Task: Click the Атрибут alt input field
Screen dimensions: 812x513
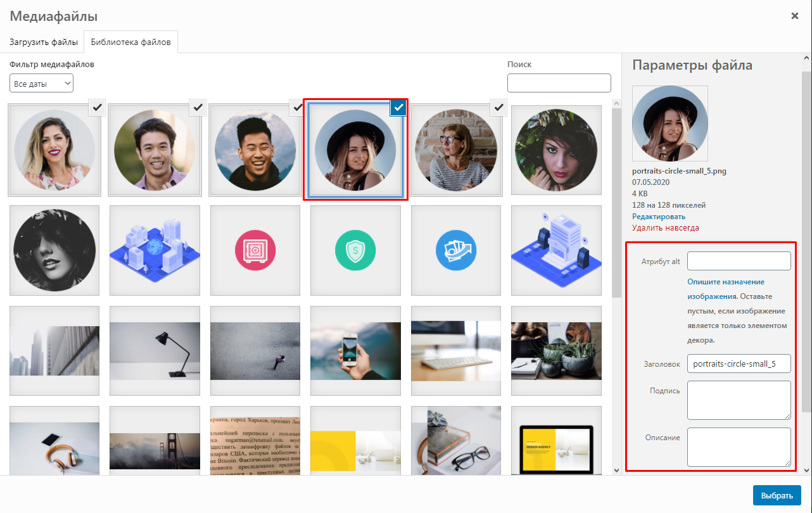Action: 739,261
